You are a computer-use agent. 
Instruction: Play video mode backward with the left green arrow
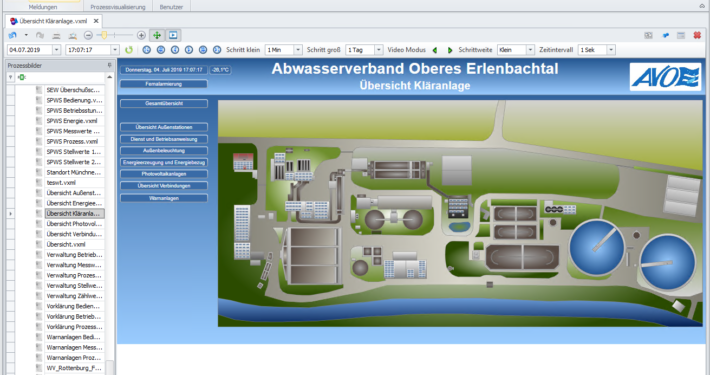tap(435, 50)
